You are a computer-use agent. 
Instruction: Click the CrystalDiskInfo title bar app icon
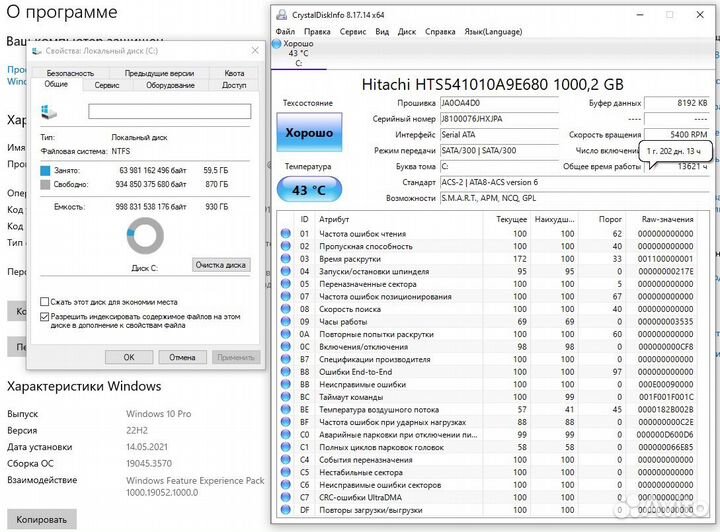coord(281,15)
